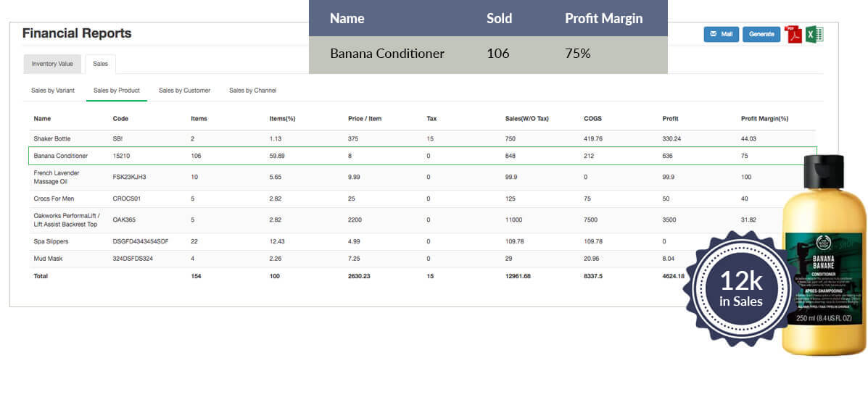The width and height of the screenshot is (868, 413).
Task: Click the Tax column header
Action: 431,118
